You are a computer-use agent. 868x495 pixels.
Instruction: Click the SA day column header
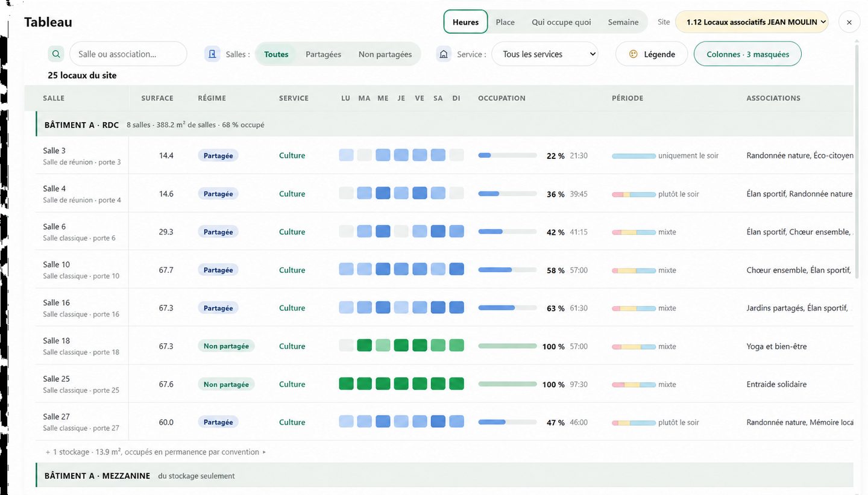(x=438, y=98)
